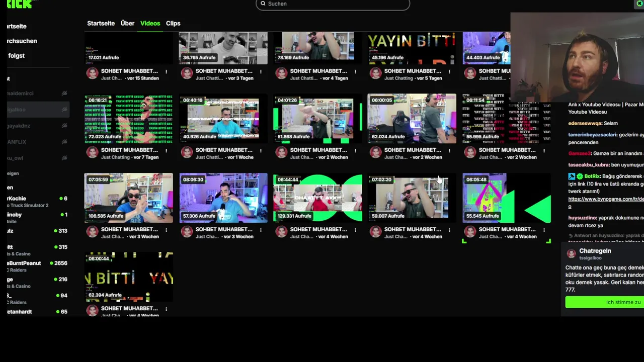
Task: Click channel avatar under 106.585 Aufrufe video
Action: [92, 232]
